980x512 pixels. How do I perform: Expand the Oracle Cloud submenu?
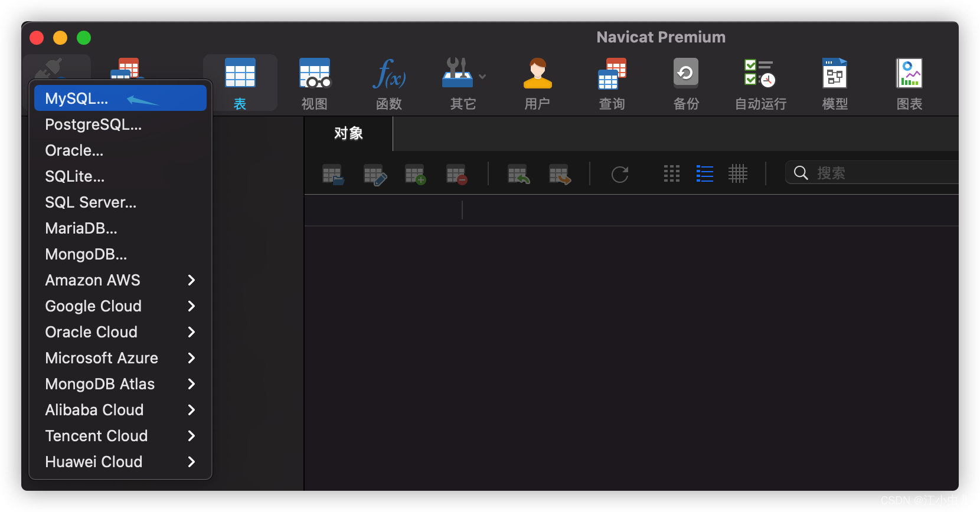120,332
